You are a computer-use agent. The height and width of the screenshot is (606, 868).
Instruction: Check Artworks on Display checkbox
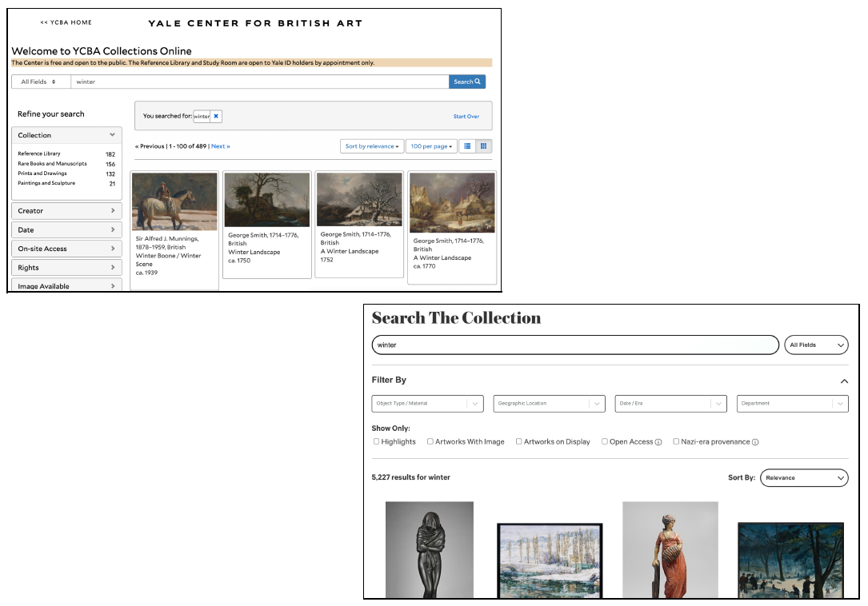click(x=518, y=441)
